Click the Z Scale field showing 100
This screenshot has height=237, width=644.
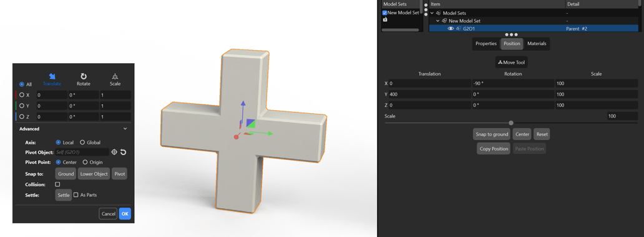click(x=597, y=105)
